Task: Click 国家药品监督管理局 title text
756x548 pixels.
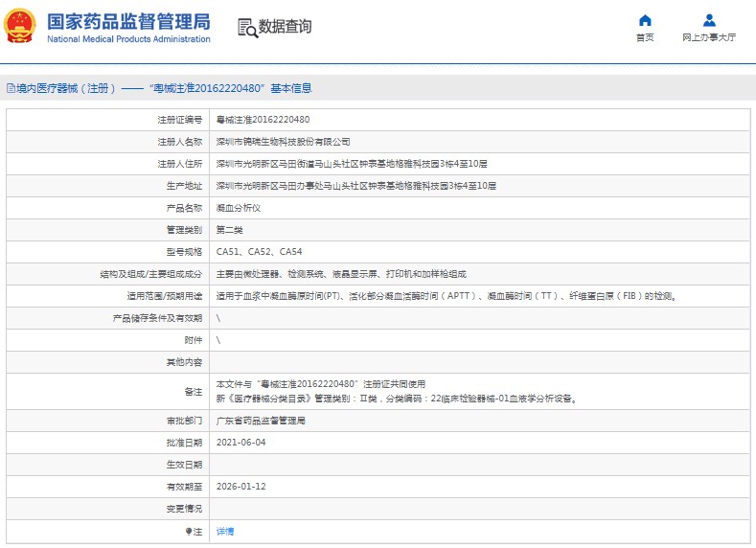Action: (128, 22)
